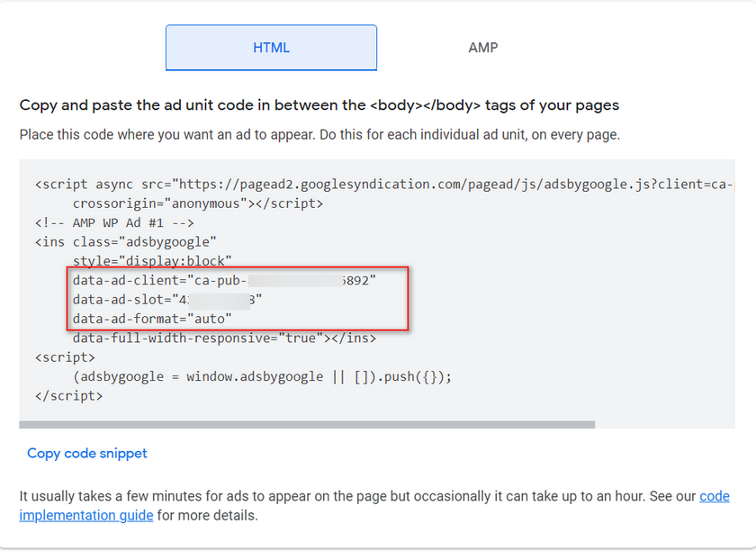
Task: Click the data-ad-client line
Action: point(224,280)
